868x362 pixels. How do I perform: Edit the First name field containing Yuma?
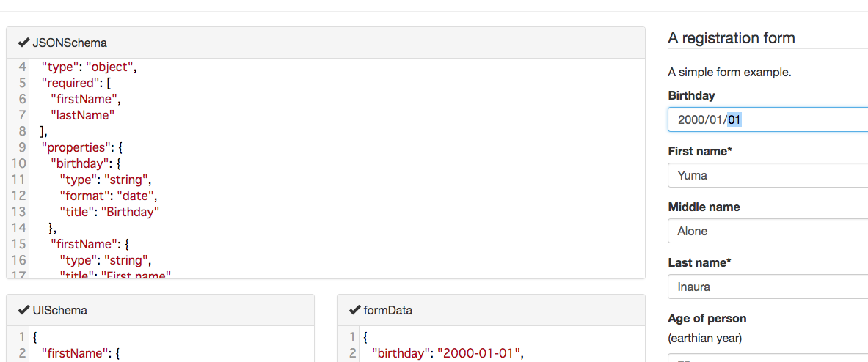(x=767, y=176)
